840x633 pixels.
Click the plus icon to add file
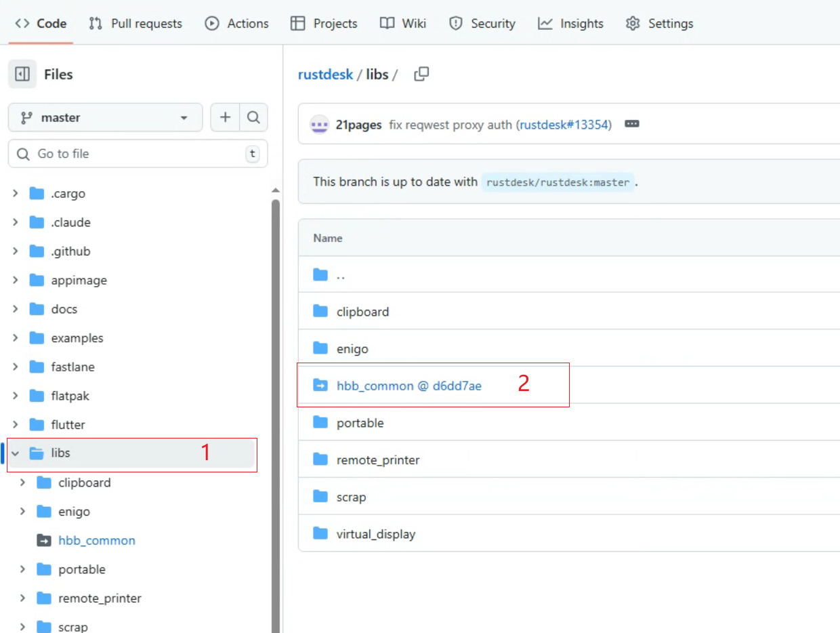click(225, 117)
